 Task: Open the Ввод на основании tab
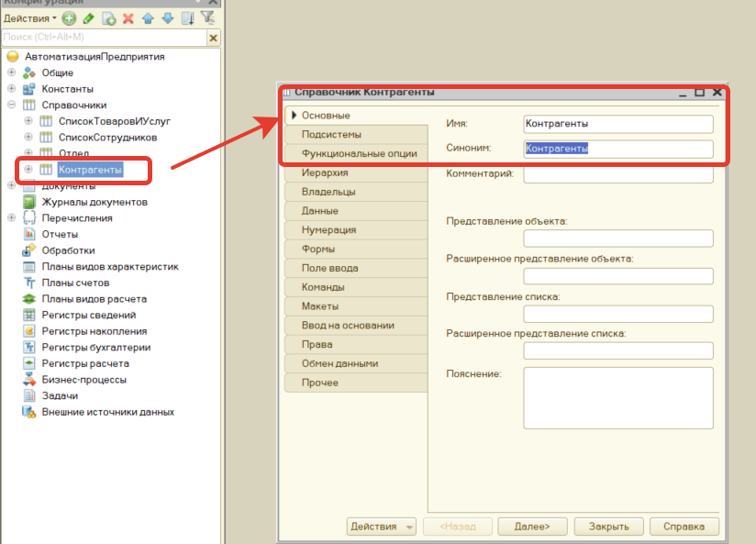pyautogui.click(x=356, y=326)
